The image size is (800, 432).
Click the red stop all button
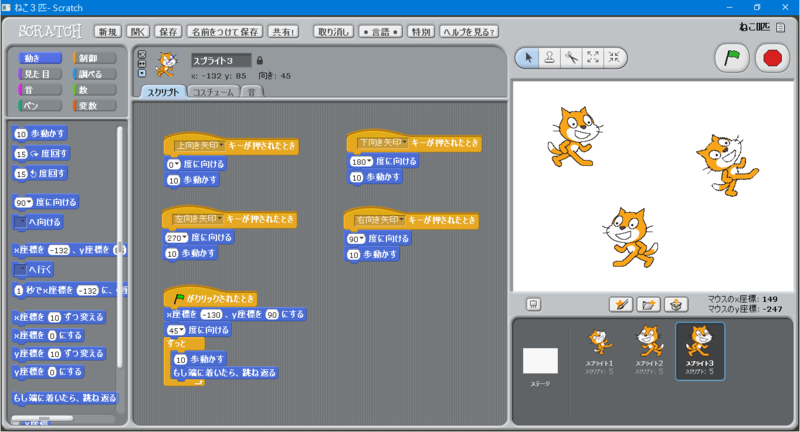point(772,58)
